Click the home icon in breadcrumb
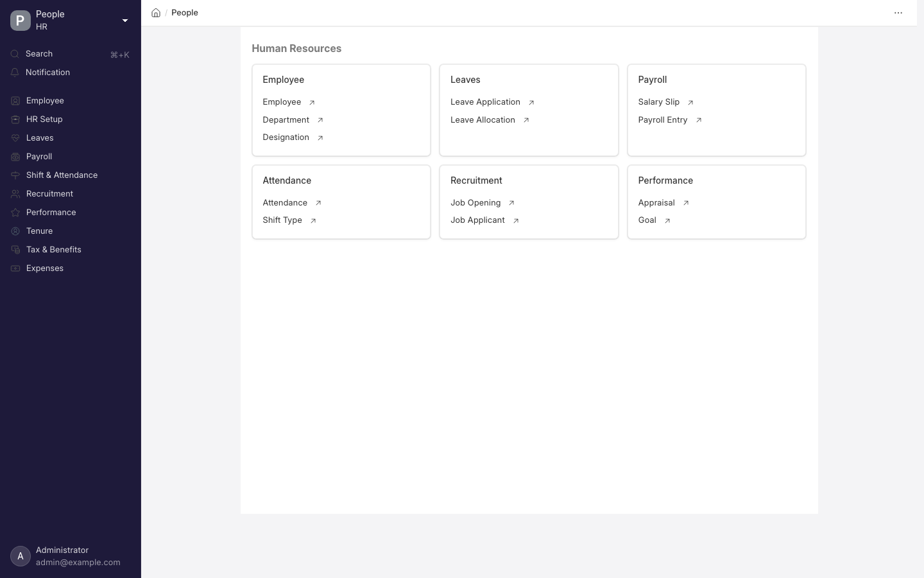The height and width of the screenshot is (578, 924). (x=156, y=13)
